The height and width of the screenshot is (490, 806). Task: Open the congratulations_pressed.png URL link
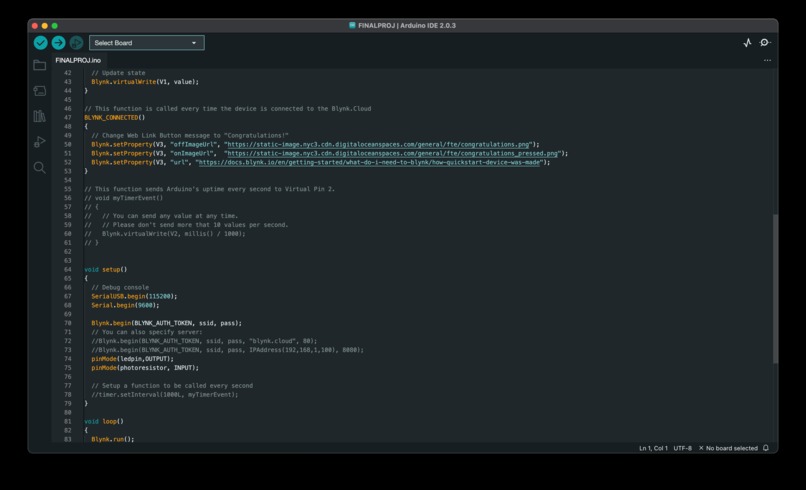pos(393,153)
